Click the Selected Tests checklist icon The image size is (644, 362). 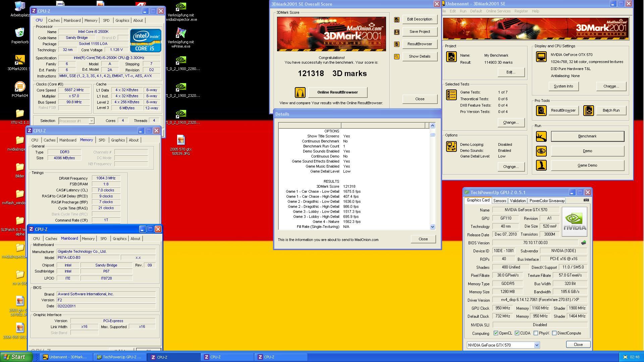click(451, 95)
